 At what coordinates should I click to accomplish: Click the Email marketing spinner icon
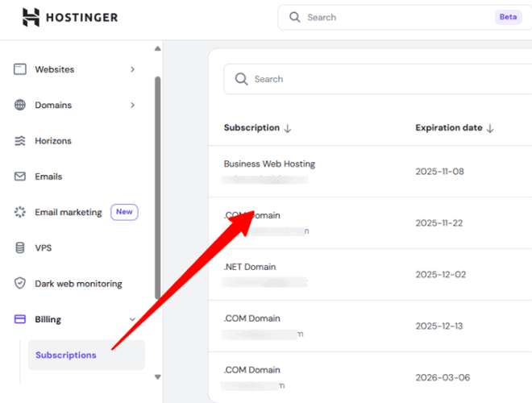coord(20,212)
